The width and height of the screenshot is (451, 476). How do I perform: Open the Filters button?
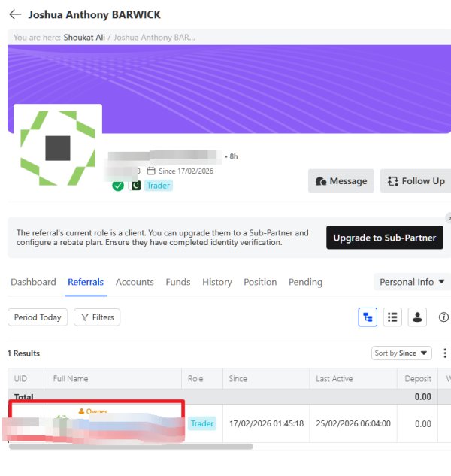(97, 317)
